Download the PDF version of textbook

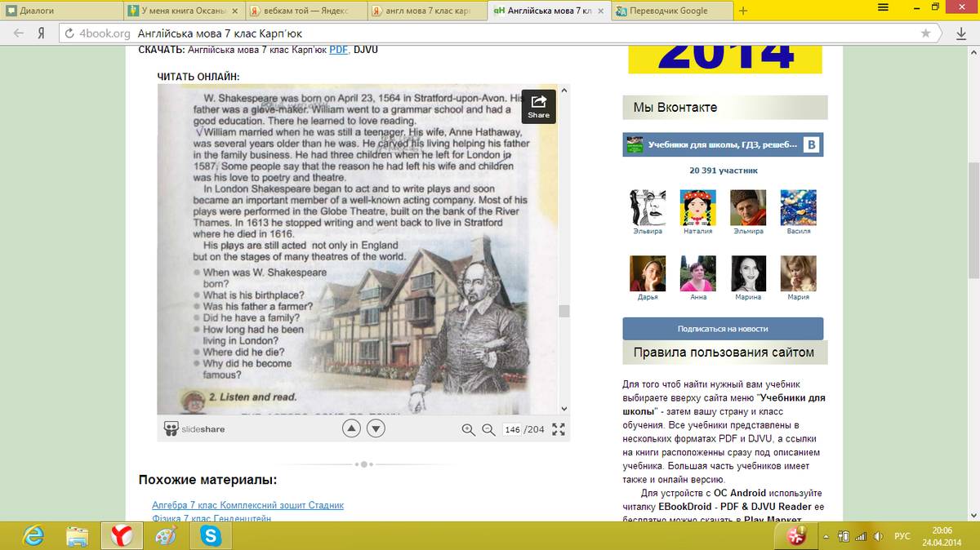click(x=338, y=50)
